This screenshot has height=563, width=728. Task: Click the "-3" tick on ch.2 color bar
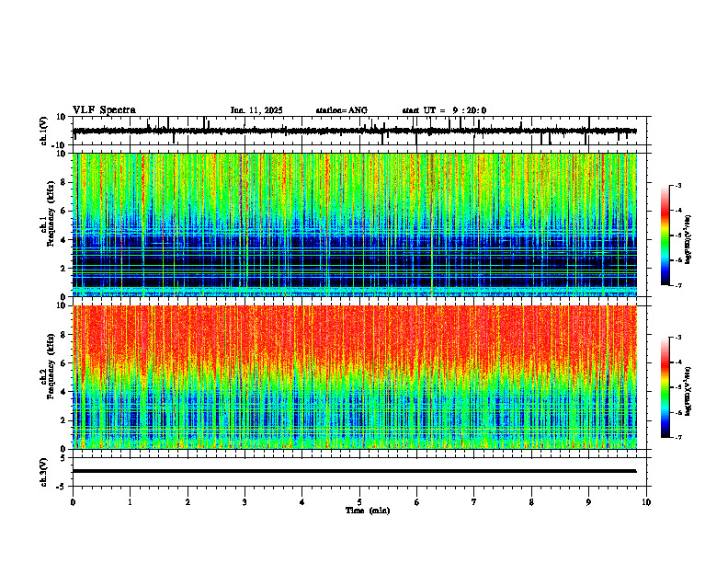[x=678, y=338]
